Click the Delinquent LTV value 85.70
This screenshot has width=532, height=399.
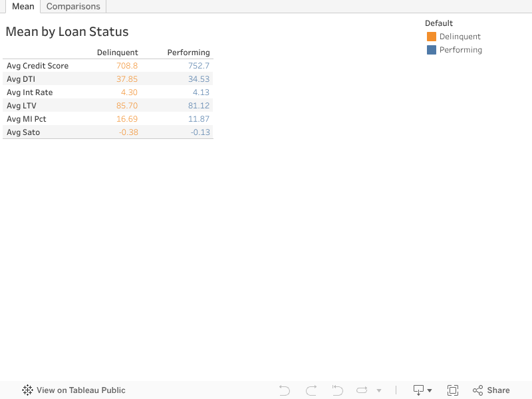point(127,106)
